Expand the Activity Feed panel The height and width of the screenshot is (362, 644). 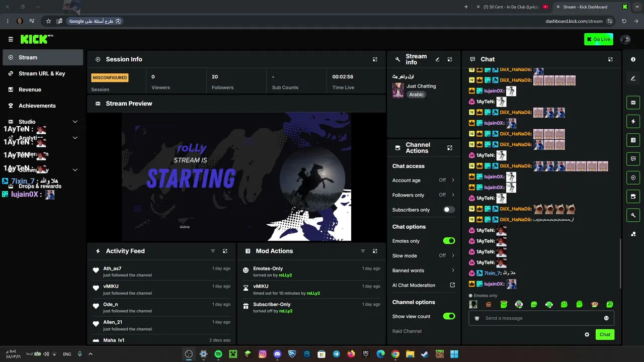[x=225, y=251]
